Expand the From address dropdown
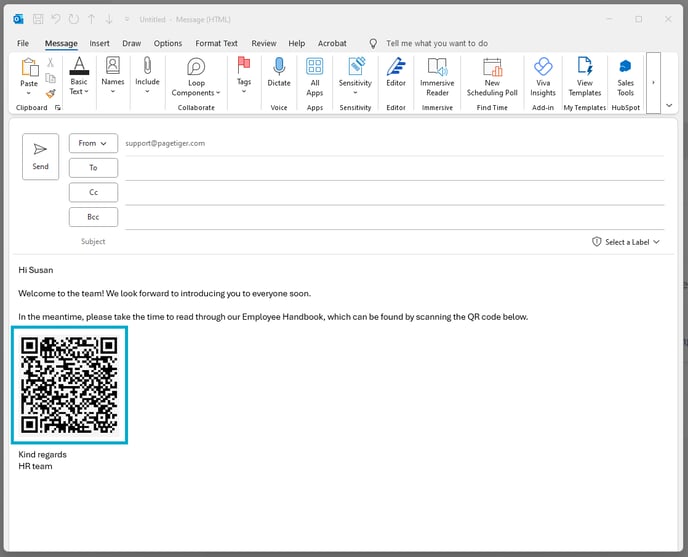Viewport: 688px width, 557px height. click(x=93, y=143)
